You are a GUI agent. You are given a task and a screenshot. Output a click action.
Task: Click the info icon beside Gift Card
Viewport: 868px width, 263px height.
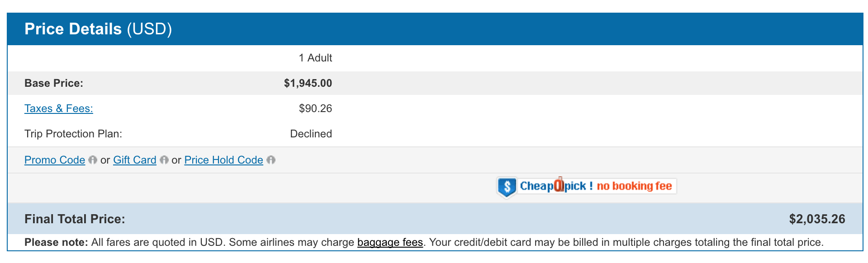164,160
